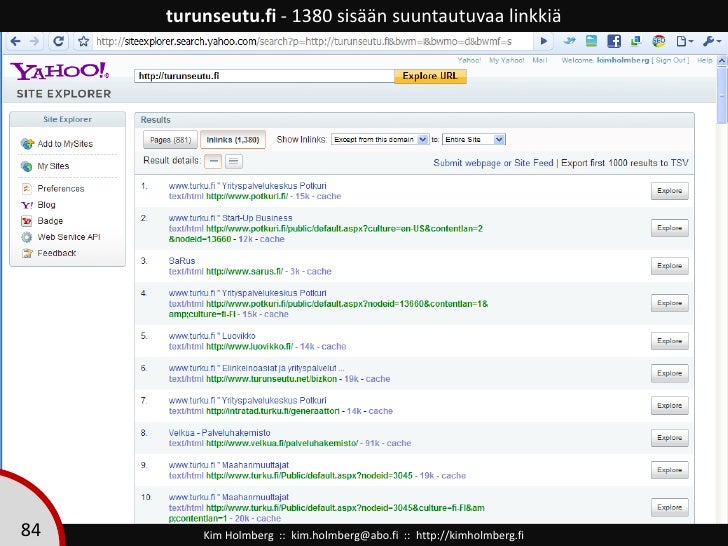The image size is (728, 546).
Task: Click the scrollbar up arrow
Action: tap(722, 60)
